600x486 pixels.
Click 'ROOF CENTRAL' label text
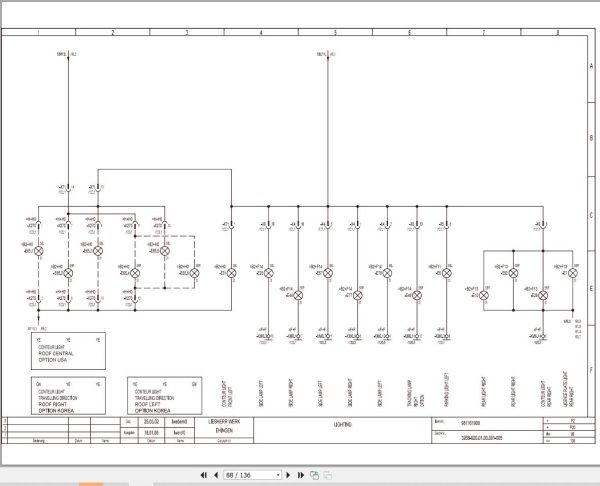[x=56, y=353]
